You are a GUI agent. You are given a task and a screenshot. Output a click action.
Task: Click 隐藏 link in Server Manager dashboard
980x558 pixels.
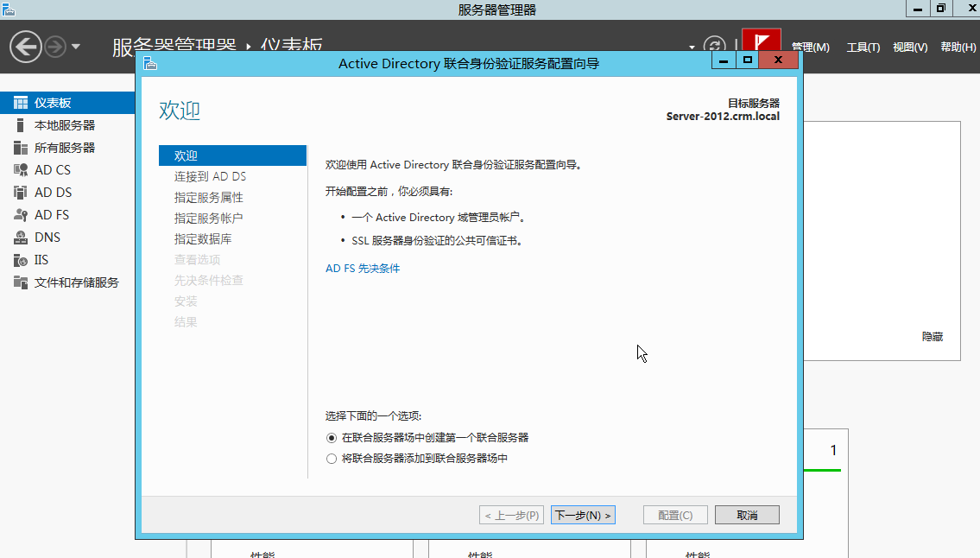(933, 337)
